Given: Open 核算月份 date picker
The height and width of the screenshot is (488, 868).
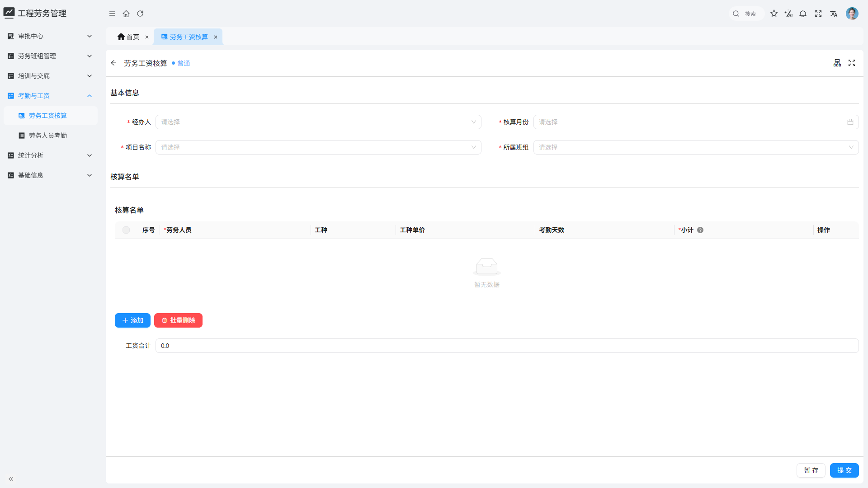Looking at the screenshot, I should 696,122.
